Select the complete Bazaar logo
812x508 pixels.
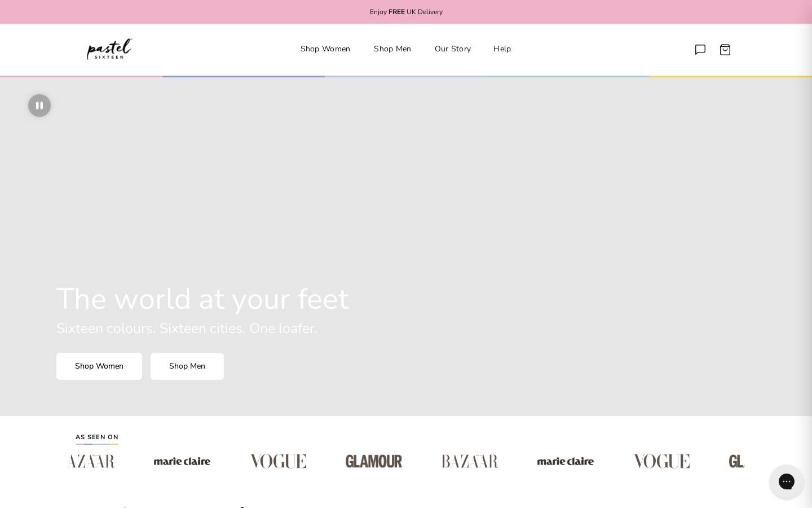(x=470, y=461)
